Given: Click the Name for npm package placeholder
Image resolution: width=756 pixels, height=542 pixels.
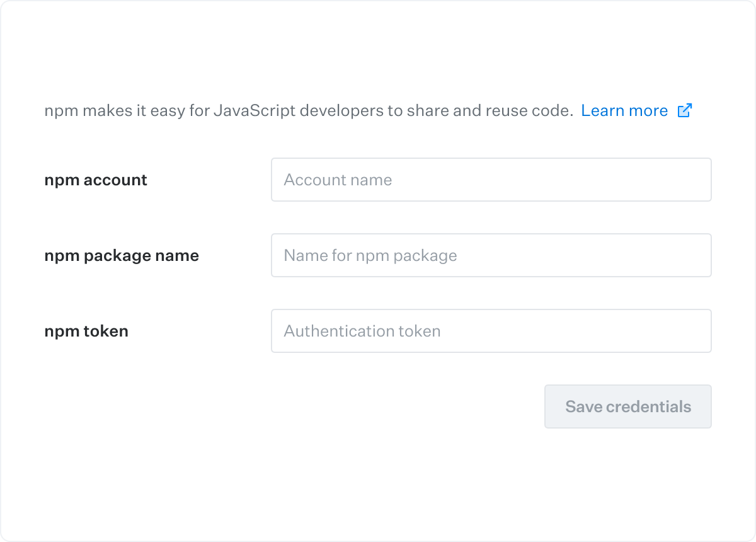Looking at the screenshot, I should click(370, 256).
